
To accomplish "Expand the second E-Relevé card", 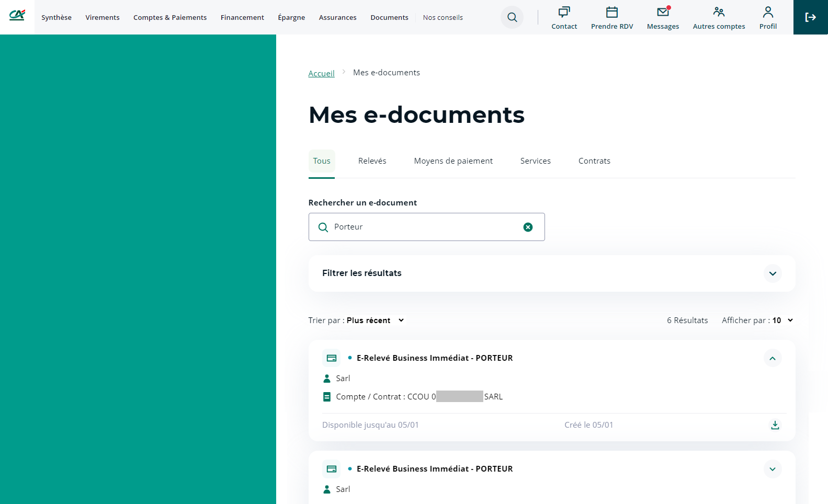I will coord(772,469).
